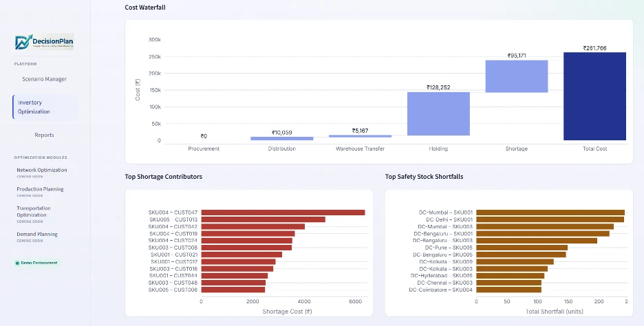644x326 pixels.
Task: Click the SKU001 – CUST017 bar
Action: (238, 261)
